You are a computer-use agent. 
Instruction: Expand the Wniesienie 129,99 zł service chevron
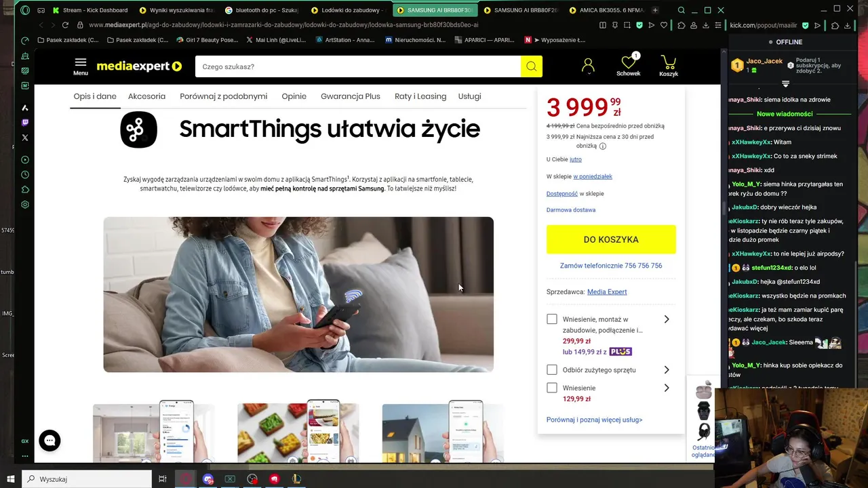(x=667, y=388)
